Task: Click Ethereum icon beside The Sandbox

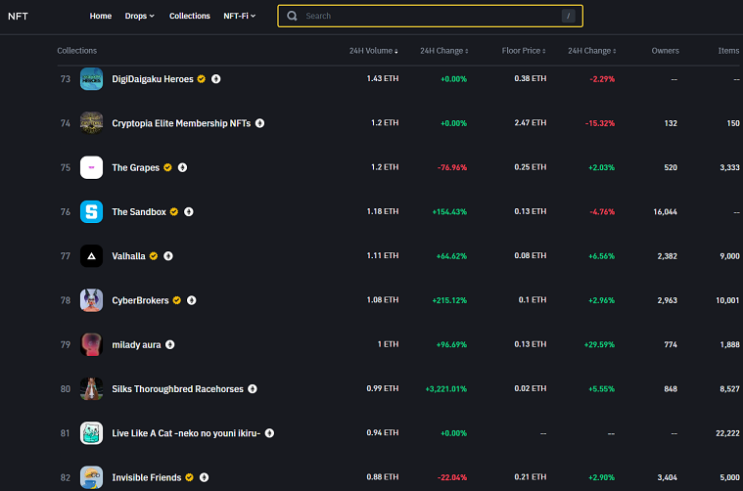Action: pos(189,212)
